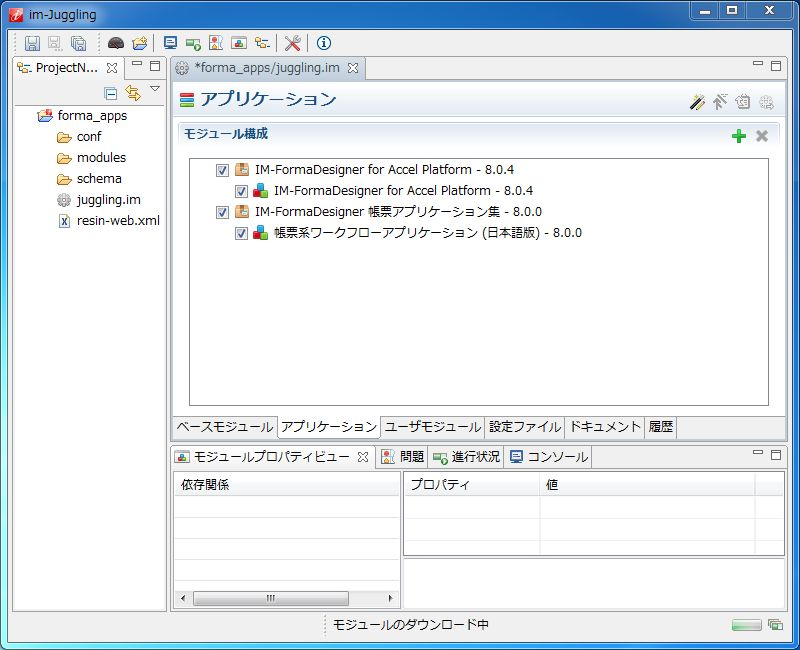
Task: Open forma_apps project in navigator
Action: [x=92, y=116]
